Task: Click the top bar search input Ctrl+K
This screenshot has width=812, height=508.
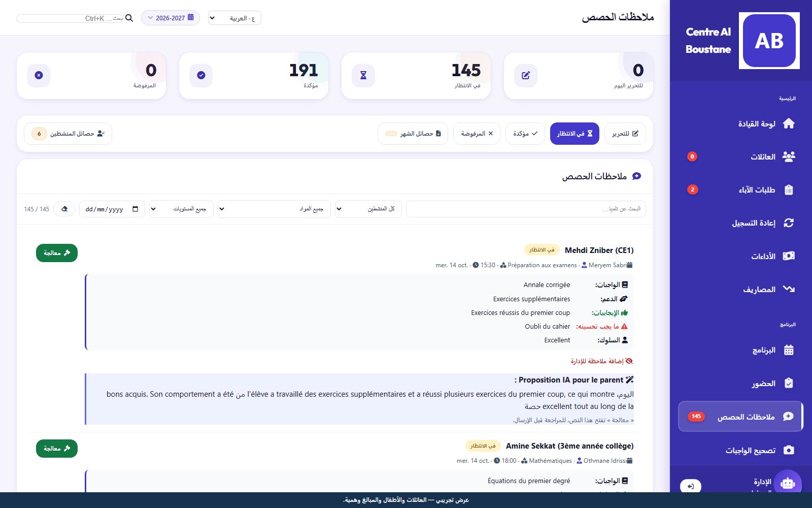Action: tap(70, 18)
